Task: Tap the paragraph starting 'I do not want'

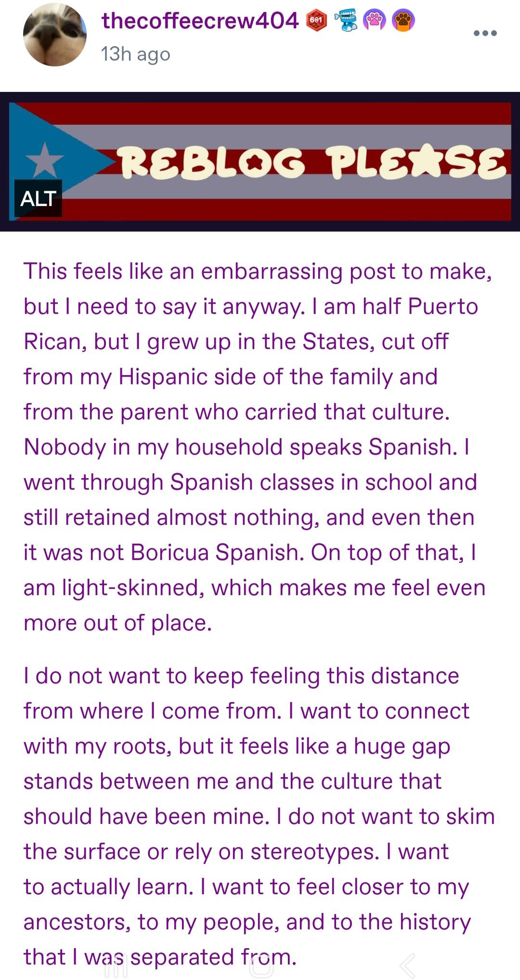Action: tap(255, 816)
